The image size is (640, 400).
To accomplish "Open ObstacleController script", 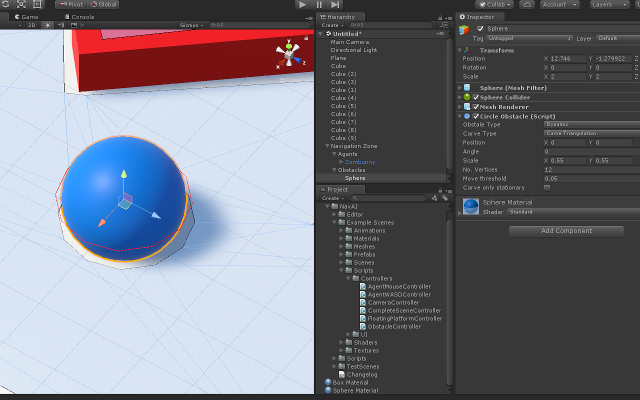I will [394, 327].
